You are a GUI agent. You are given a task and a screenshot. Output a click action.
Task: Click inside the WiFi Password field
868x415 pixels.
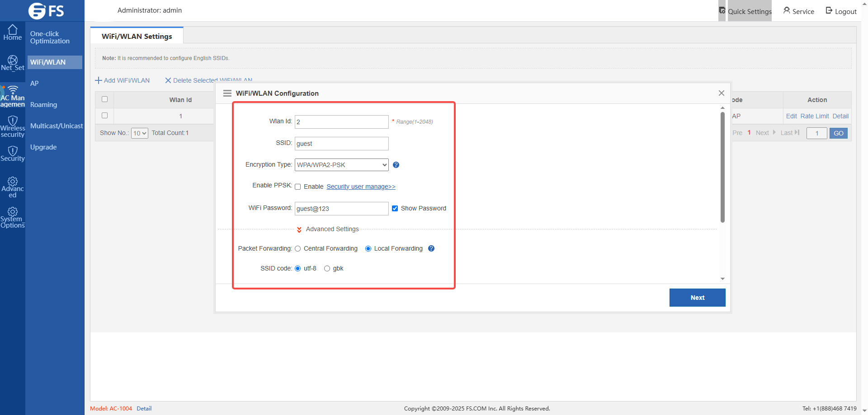(341, 208)
